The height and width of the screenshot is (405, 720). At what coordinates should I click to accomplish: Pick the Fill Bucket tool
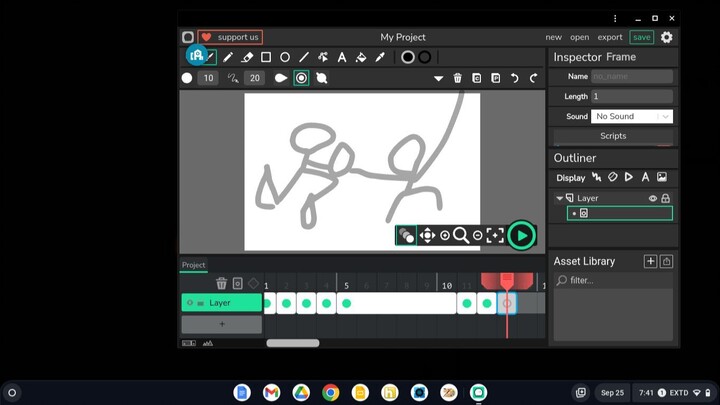361,58
